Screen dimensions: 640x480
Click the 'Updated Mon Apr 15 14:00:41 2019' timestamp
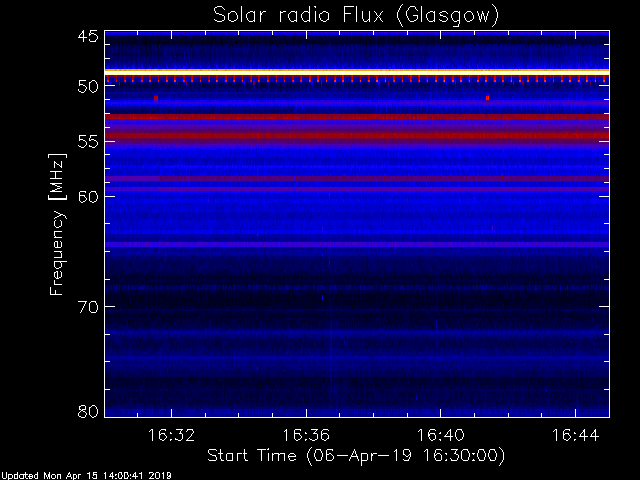point(86,476)
